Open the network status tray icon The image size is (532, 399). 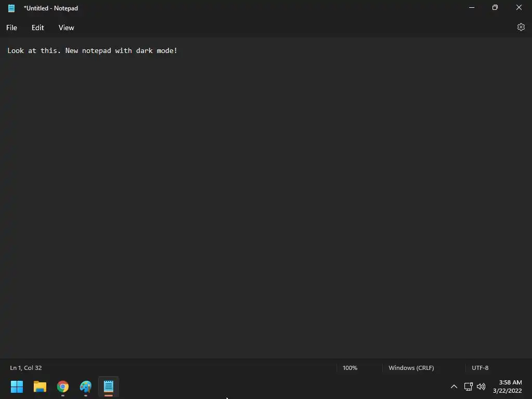pyautogui.click(x=468, y=387)
